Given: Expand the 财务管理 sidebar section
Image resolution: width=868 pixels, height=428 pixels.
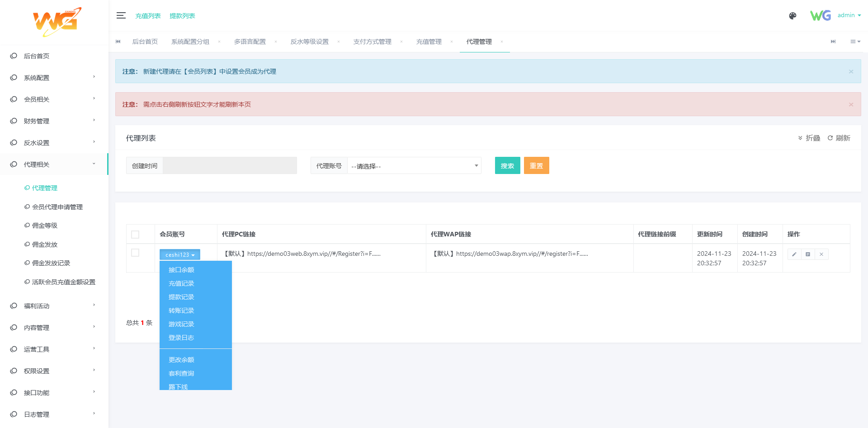Looking at the screenshot, I should [54, 121].
